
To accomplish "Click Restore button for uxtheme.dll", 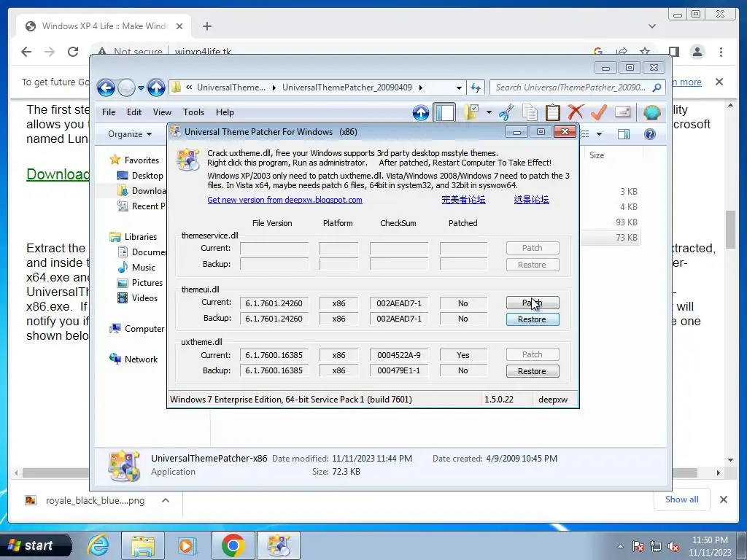I will point(532,371).
